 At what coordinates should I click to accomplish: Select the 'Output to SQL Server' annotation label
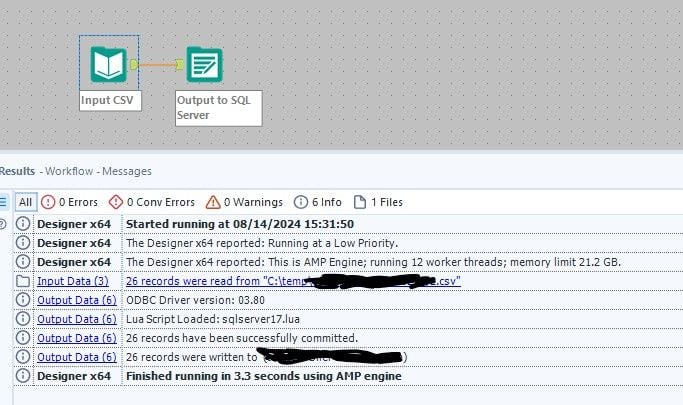tap(219, 108)
